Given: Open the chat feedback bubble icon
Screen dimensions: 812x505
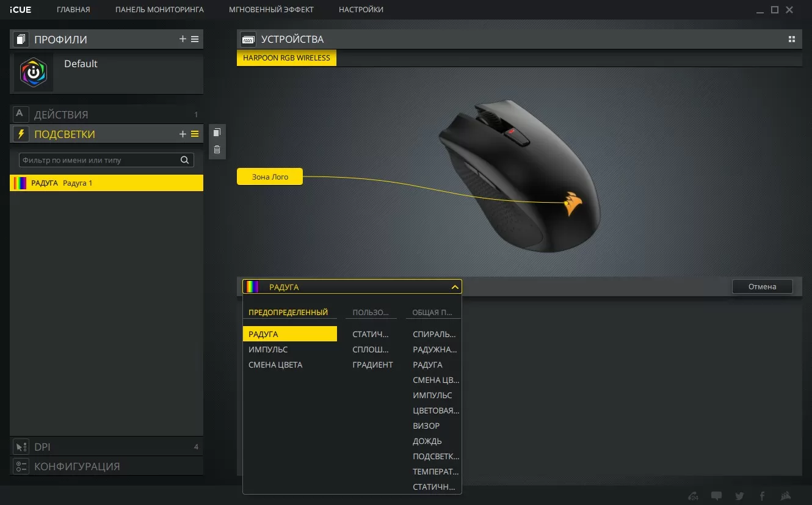Looking at the screenshot, I should coord(717,496).
